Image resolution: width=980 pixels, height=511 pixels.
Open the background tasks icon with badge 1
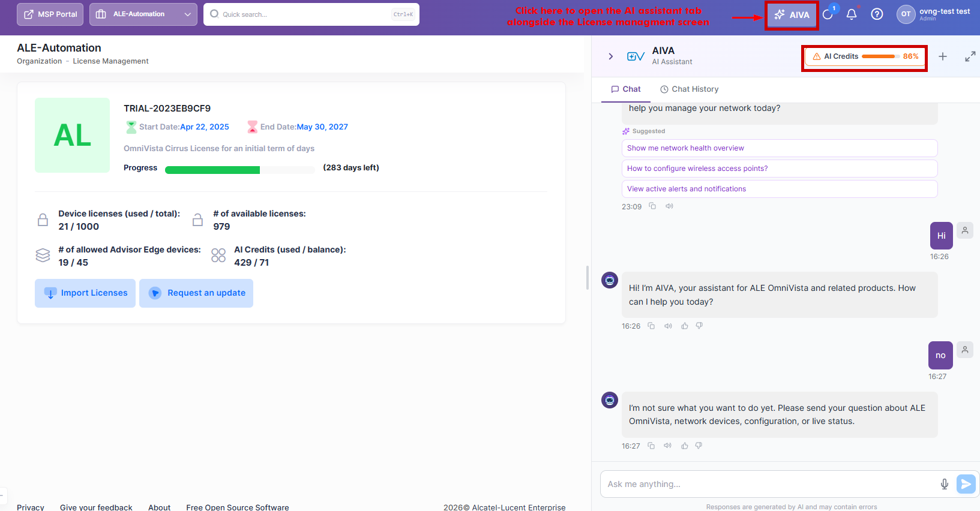[828, 14]
